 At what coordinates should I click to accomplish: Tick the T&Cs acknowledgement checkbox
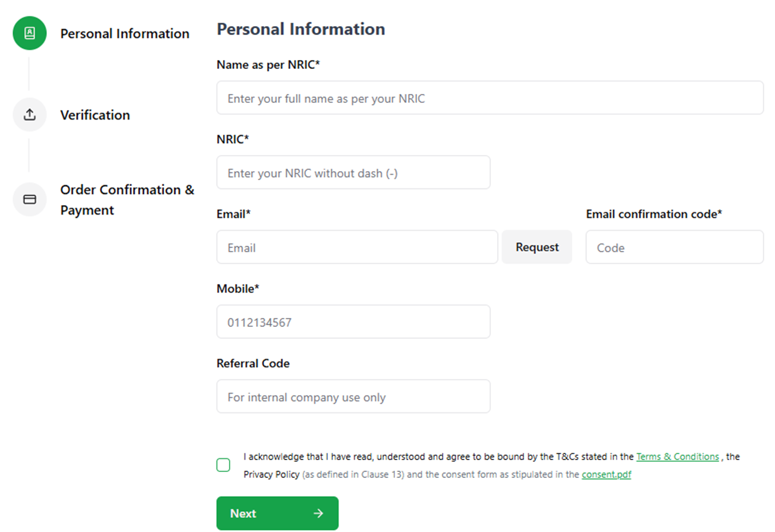(x=223, y=465)
